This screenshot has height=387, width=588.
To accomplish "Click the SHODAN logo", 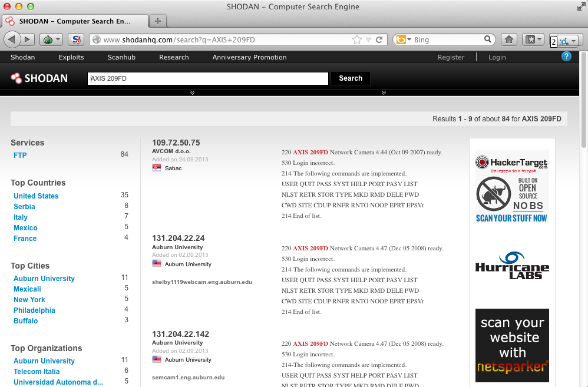I will (x=39, y=78).
